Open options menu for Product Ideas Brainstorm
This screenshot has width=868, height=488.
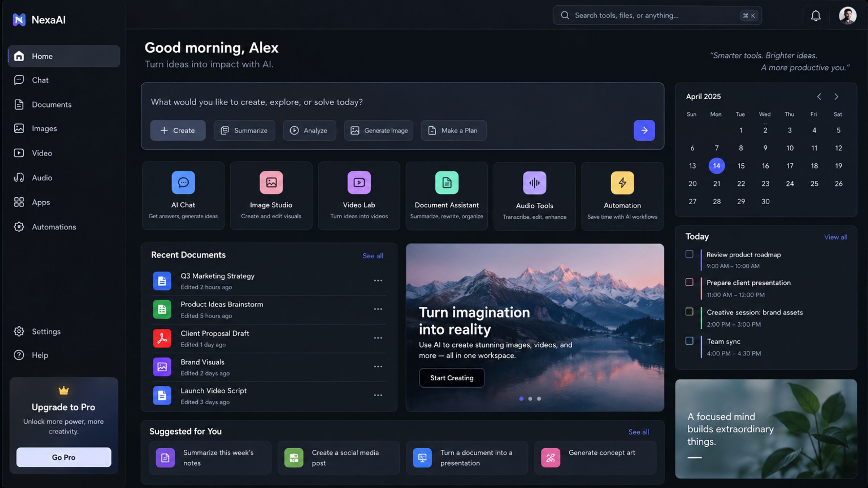pyautogui.click(x=378, y=309)
